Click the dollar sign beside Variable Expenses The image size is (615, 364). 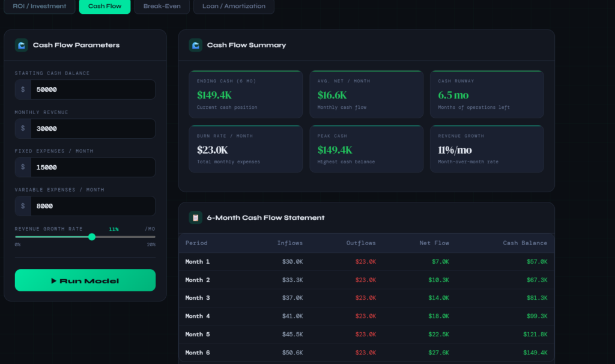pyautogui.click(x=23, y=206)
